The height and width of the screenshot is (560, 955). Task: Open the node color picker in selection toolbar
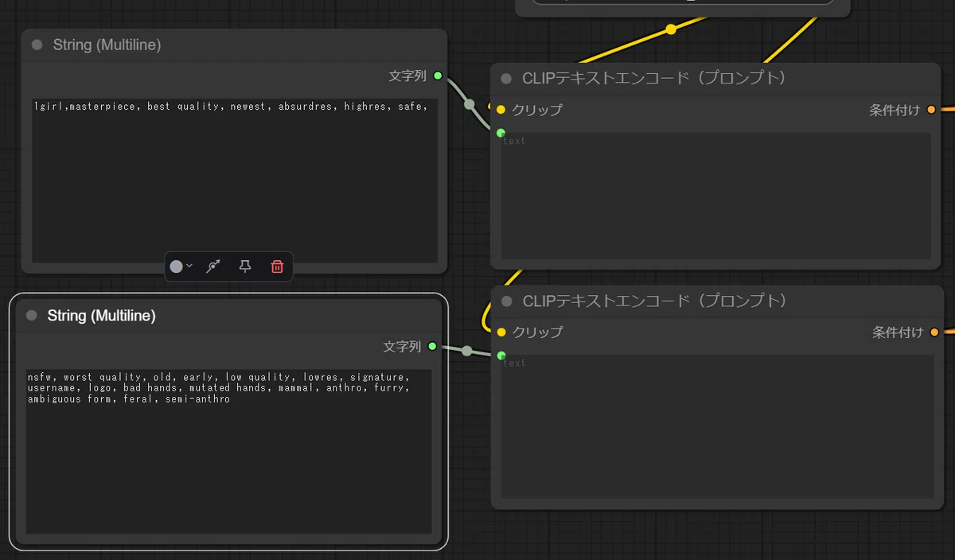[x=181, y=266]
